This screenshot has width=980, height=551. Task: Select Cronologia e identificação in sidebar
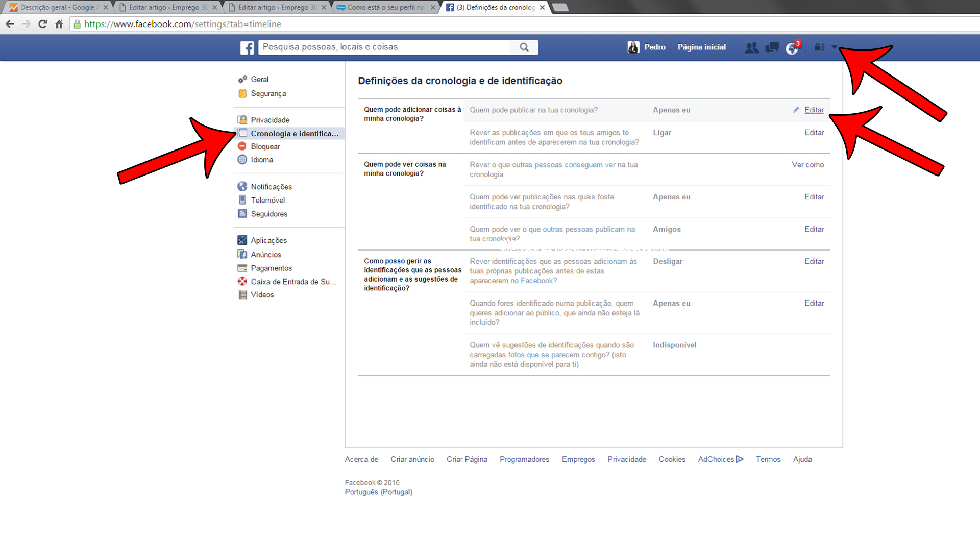point(295,133)
